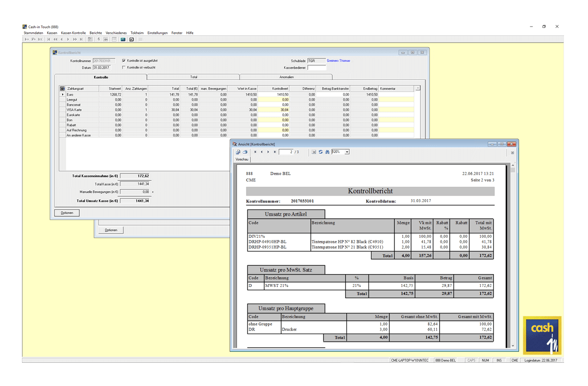Screen dimensions: 588x386
Task: Click the print icon in preview toolbar
Action: click(245, 152)
